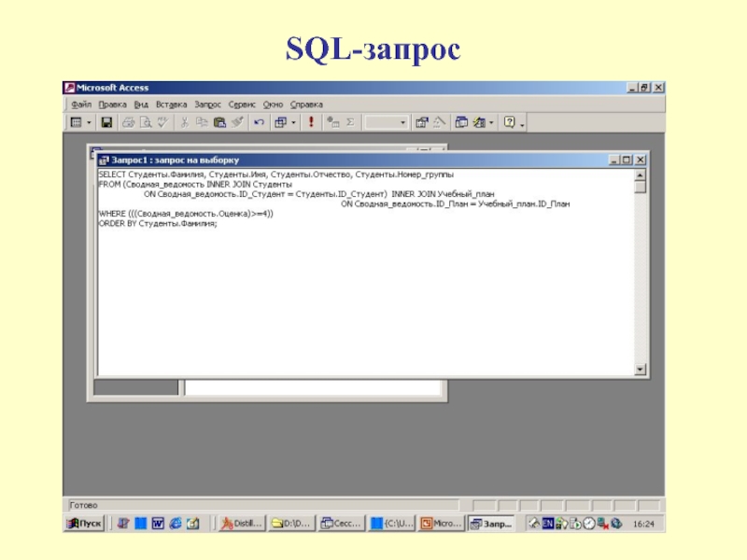747x560 pixels.
Task: Expand the Query Type dropdown arrow
Action: [x=293, y=122]
